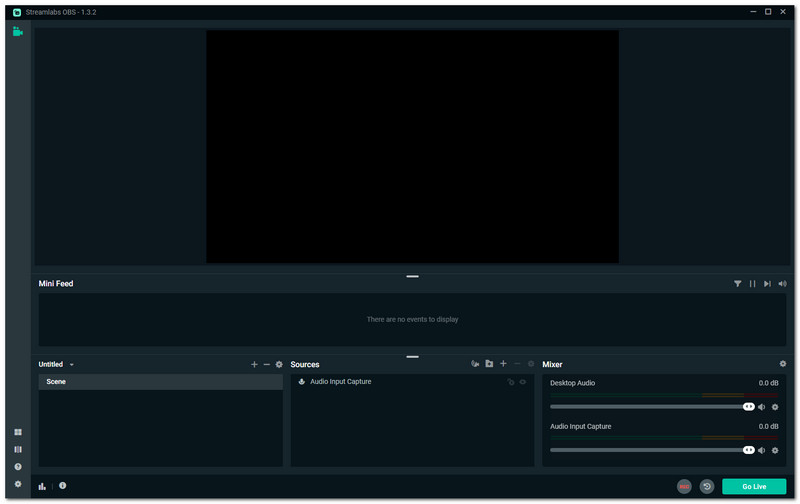The width and height of the screenshot is (800, 504).
Task: Toggle lock on Audio Input Capture source
Action: click(510, 382)
